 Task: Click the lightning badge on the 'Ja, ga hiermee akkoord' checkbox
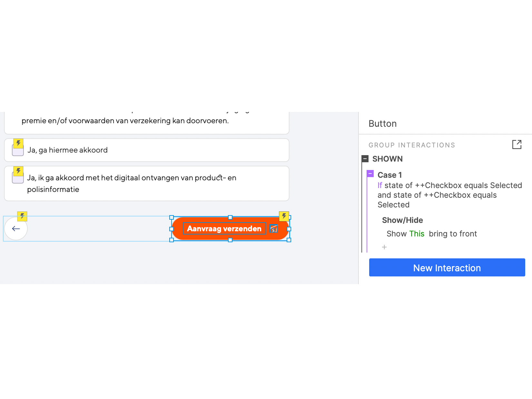[x=18, y=143]
